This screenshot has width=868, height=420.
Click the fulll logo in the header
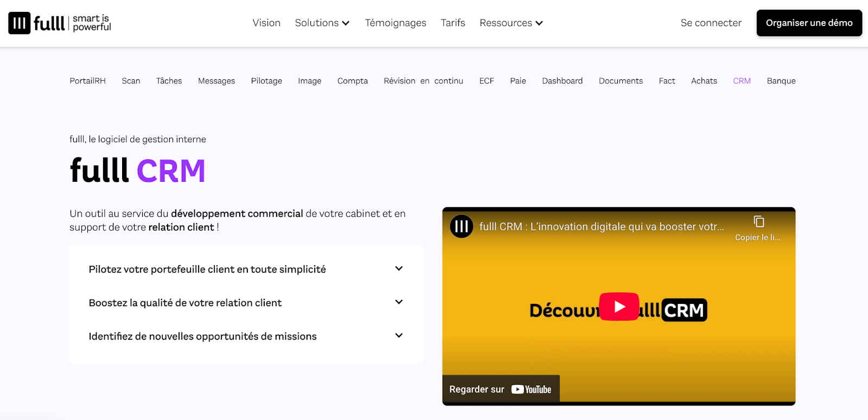(60, 23)
